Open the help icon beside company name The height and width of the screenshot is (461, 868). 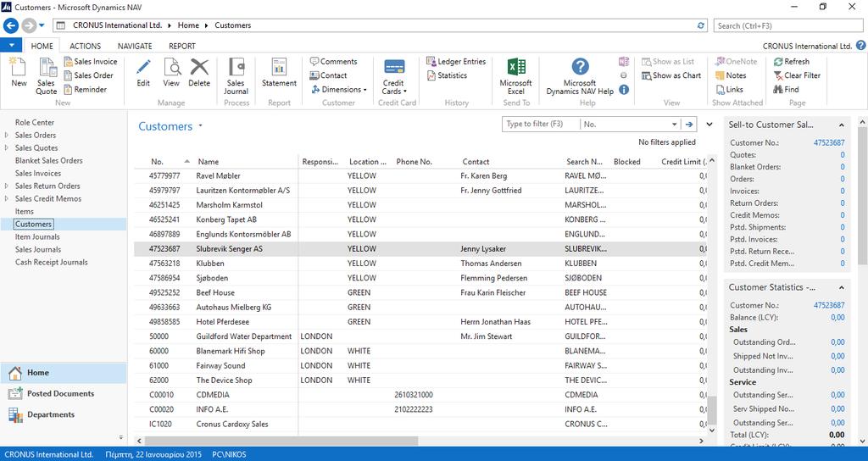point(861,46)
